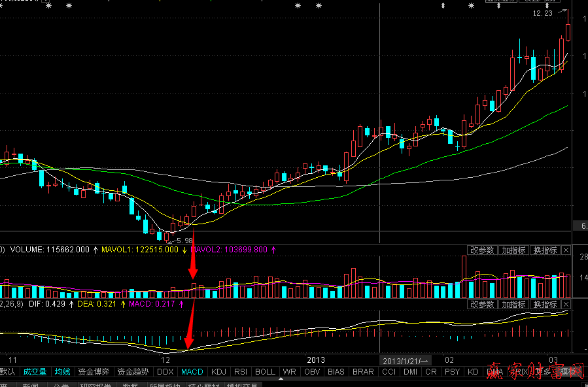Switch to the RSI indicator tab
The image size is (588, 387).
click(x=241, y=372)
